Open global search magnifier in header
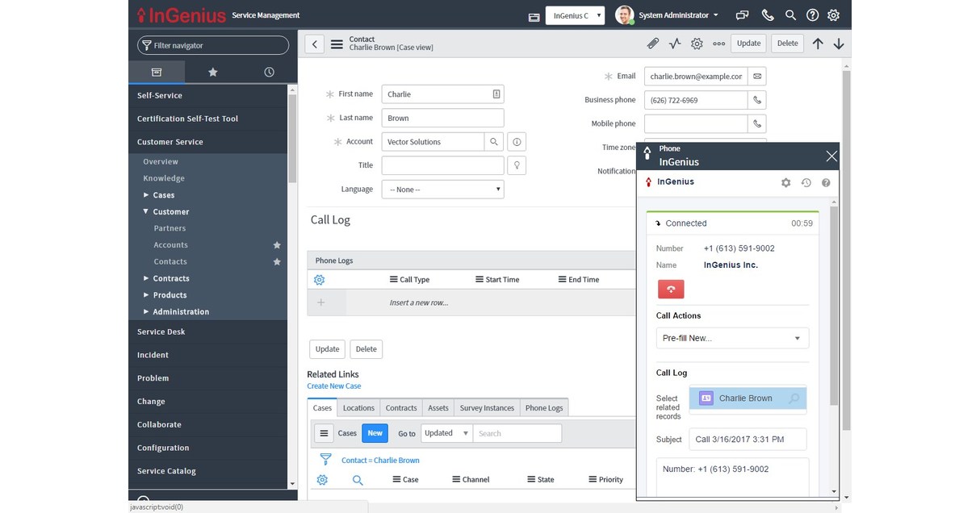This screenshot has width=980, height=513. (x=789, y=15)
